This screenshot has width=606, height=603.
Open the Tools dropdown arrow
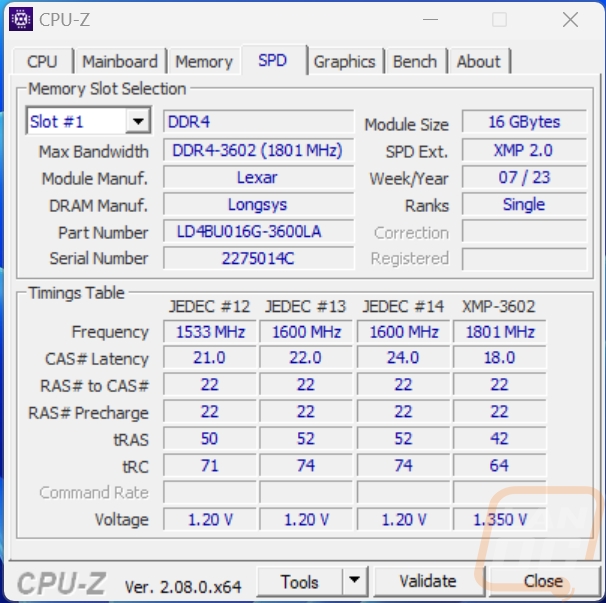click(x=354, y=581)
